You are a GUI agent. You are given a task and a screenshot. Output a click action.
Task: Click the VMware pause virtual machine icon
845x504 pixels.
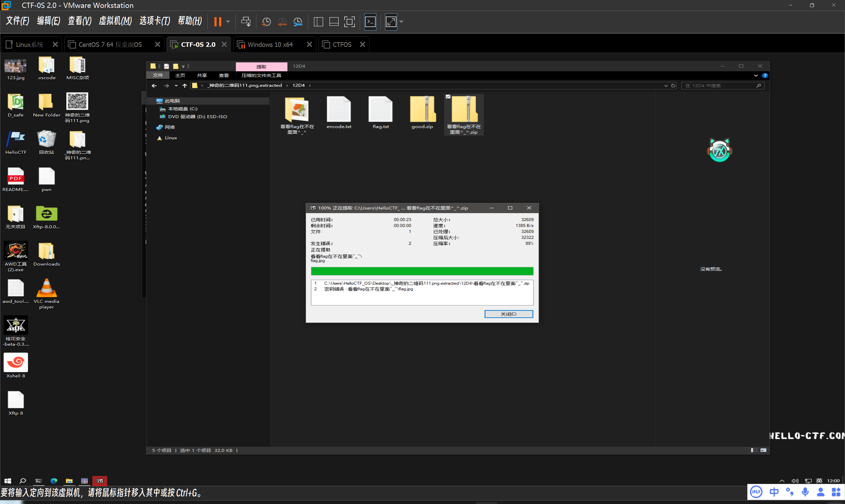pos(218,22)
